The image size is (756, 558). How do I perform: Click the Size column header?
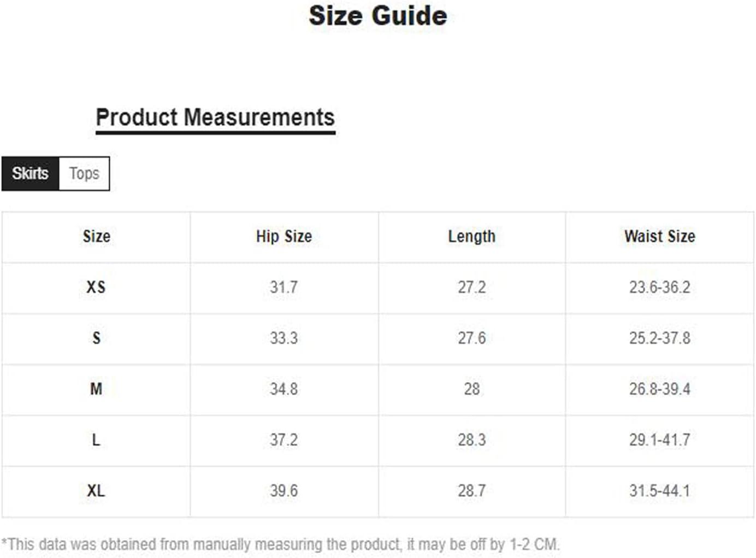coord(96,237)
